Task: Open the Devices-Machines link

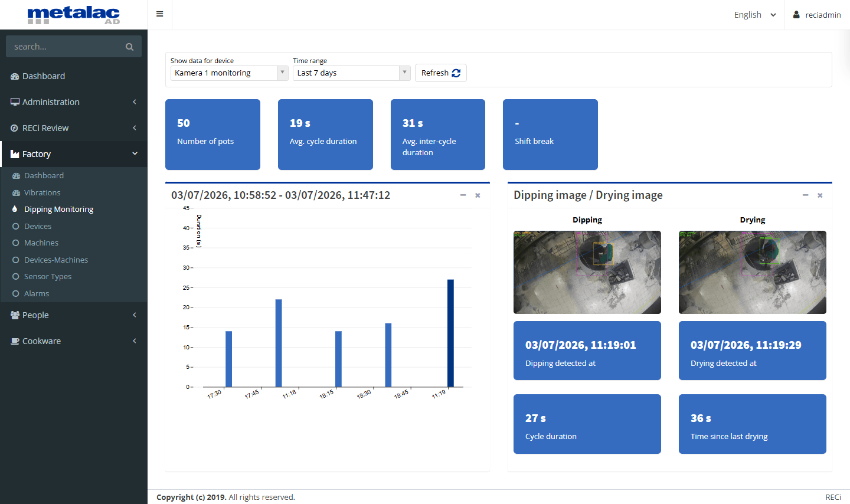Action: coord(56,260)
